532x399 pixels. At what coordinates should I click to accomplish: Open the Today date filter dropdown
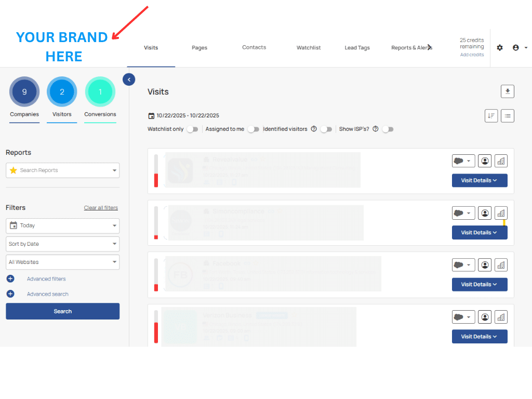[x=62, y=225]
